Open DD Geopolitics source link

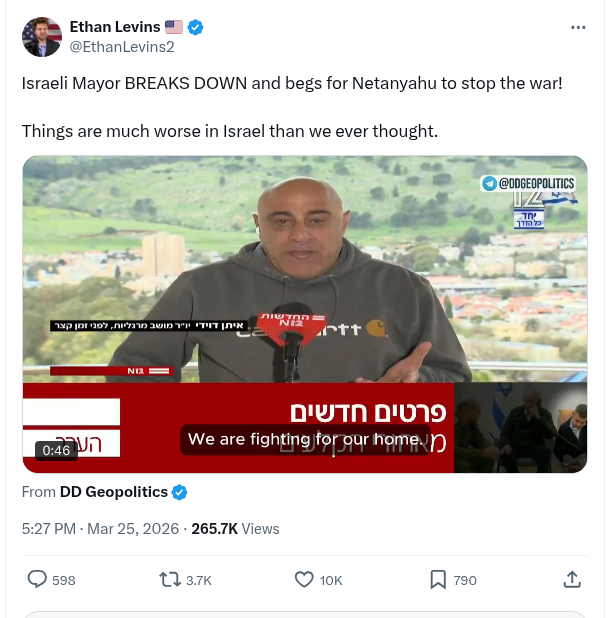coord(113,492)
